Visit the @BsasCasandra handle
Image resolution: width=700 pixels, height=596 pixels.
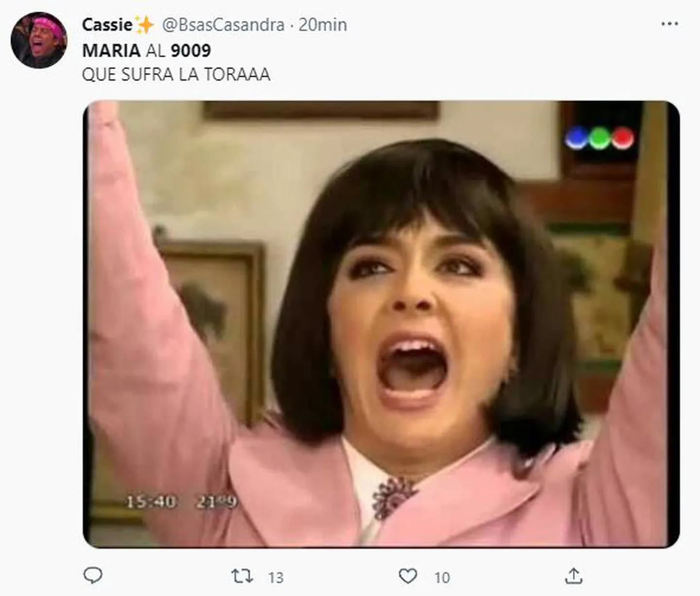[x=223, y=25]
